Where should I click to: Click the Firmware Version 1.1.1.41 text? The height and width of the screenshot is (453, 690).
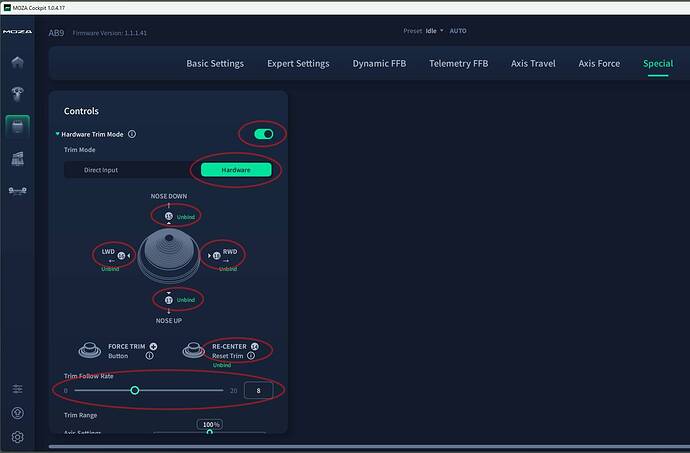(110, 33)
